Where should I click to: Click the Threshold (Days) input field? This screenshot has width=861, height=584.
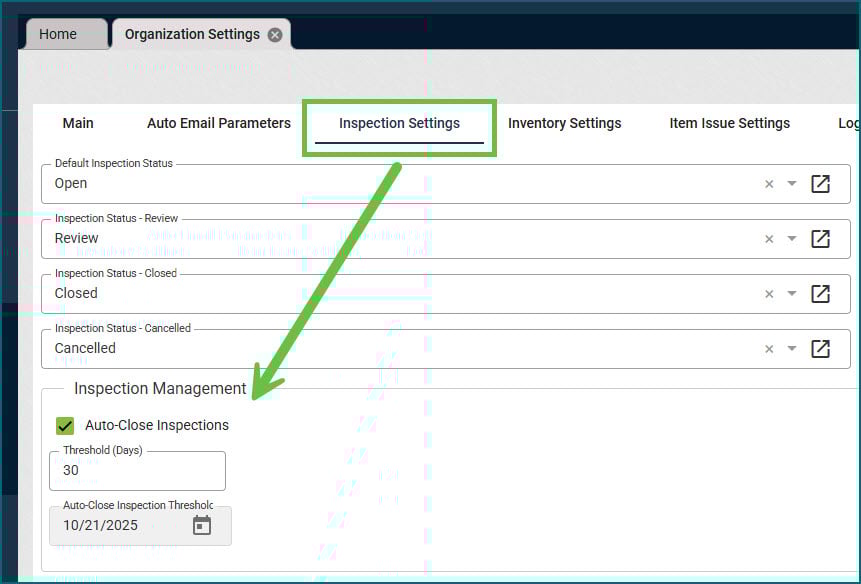pos(137,470)
